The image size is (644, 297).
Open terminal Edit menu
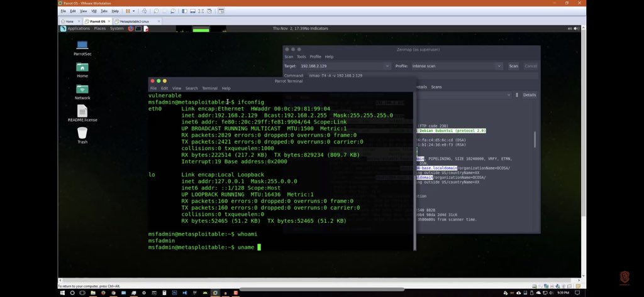(164, 88)
